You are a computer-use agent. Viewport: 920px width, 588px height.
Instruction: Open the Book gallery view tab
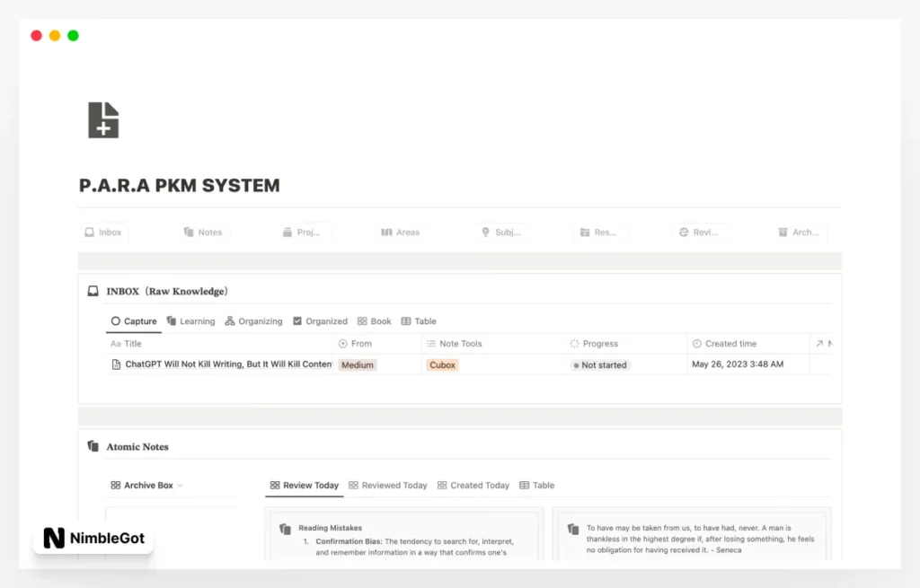click(374, 321)
